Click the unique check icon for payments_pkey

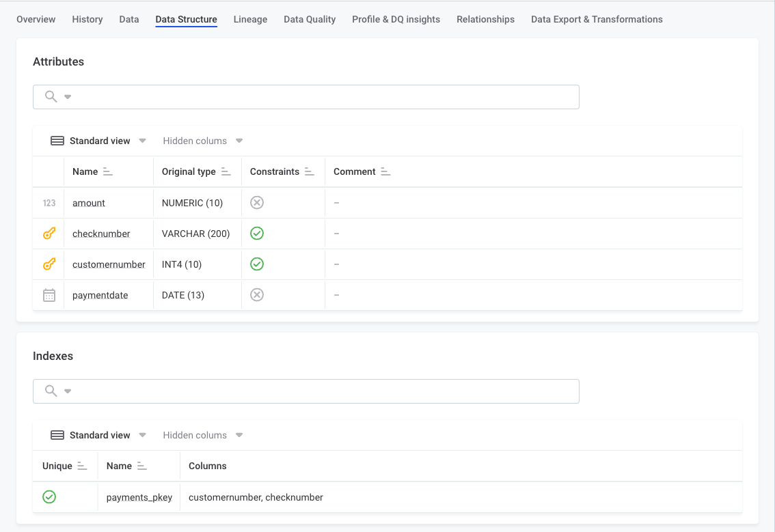pos(49,497)
